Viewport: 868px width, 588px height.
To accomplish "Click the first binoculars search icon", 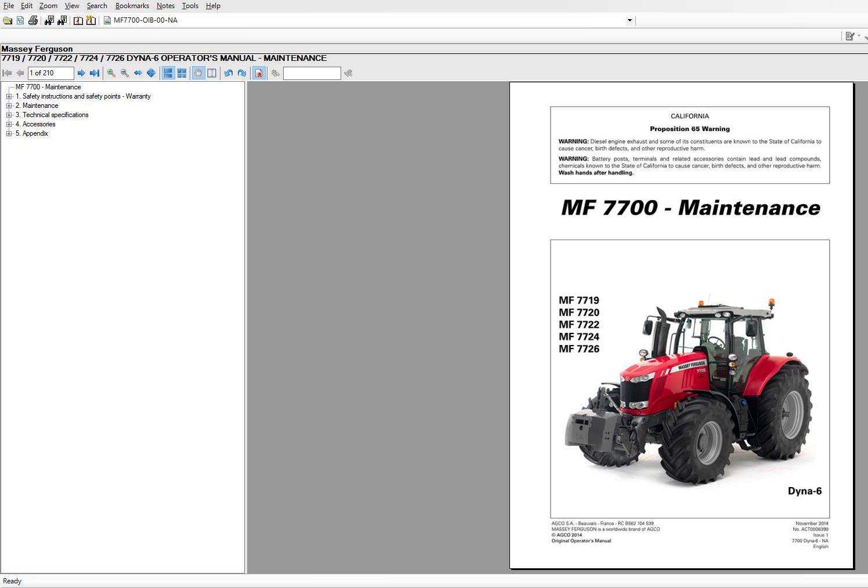I will [x=49, y=20].
